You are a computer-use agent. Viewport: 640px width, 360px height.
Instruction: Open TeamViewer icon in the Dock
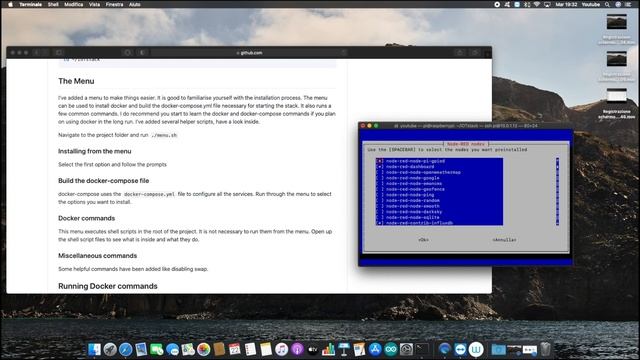coord(460,349)
